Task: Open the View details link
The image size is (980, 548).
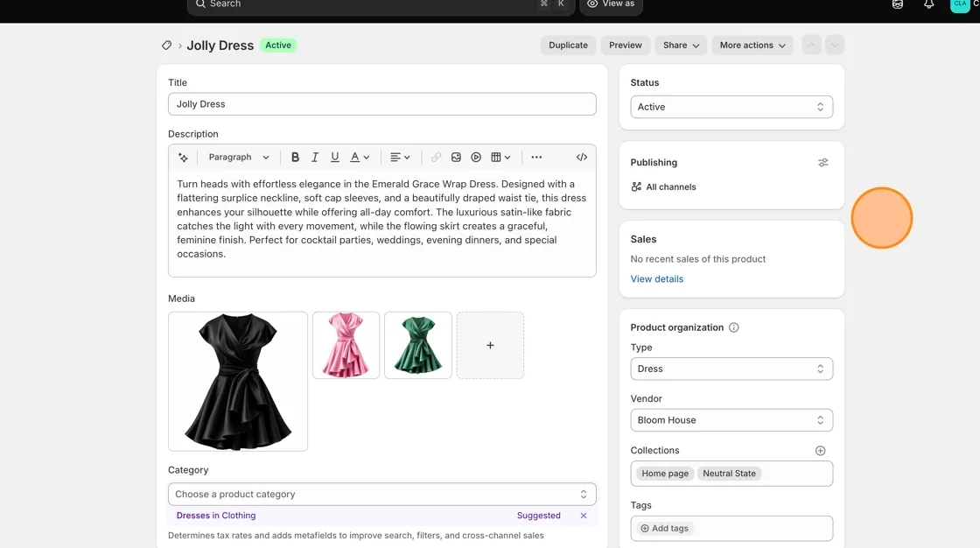Action: (657, 279)
